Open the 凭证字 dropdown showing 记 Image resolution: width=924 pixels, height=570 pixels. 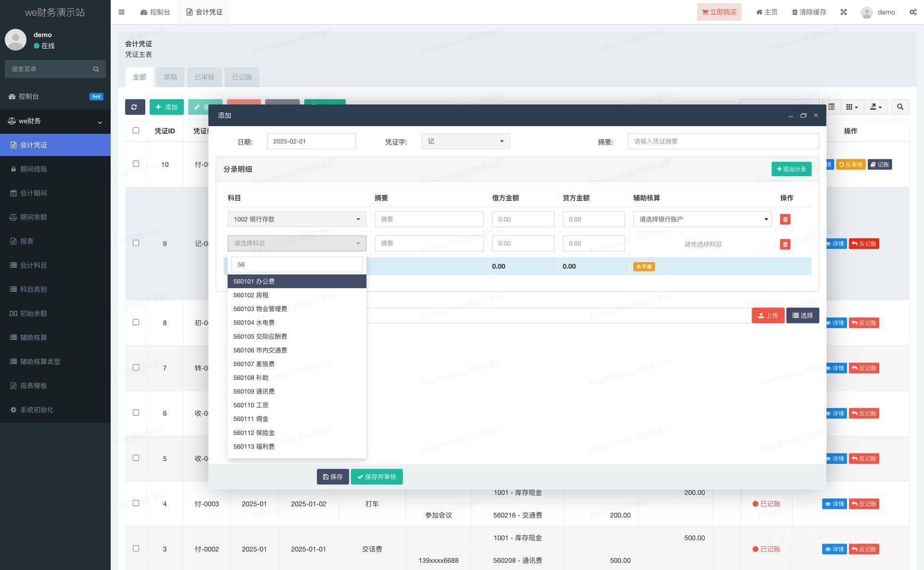tap(465, 141)
